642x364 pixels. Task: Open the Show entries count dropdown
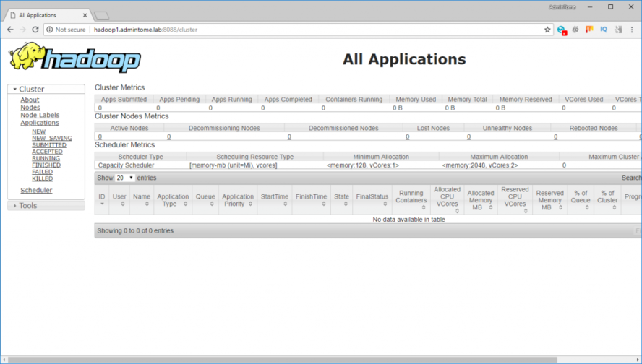click(125, 178)
